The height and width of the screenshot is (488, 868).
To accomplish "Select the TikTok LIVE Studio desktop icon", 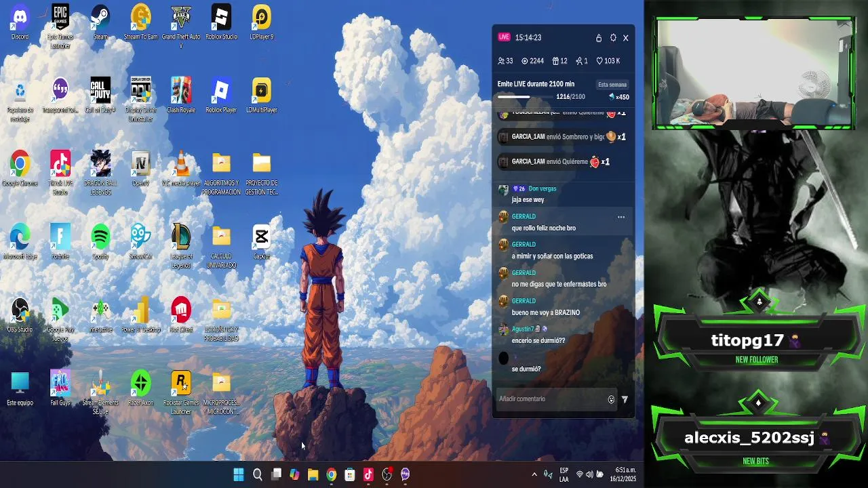I will point(60,173).
